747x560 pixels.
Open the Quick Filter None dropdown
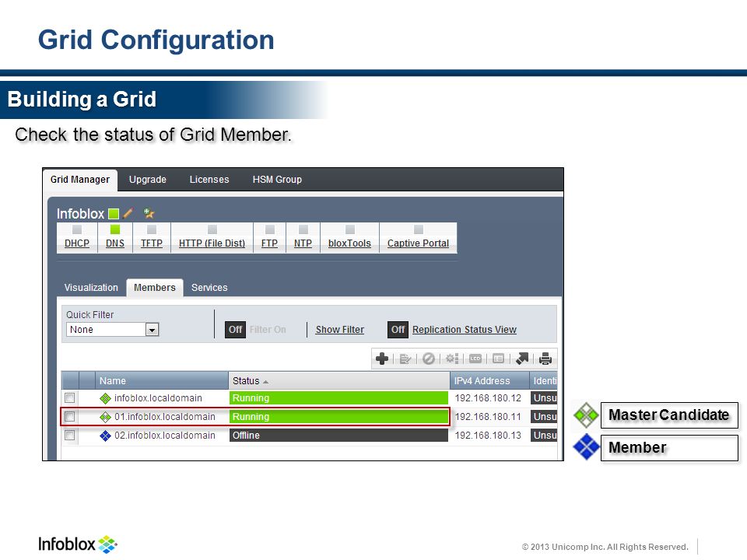click(x=112, y=330)
